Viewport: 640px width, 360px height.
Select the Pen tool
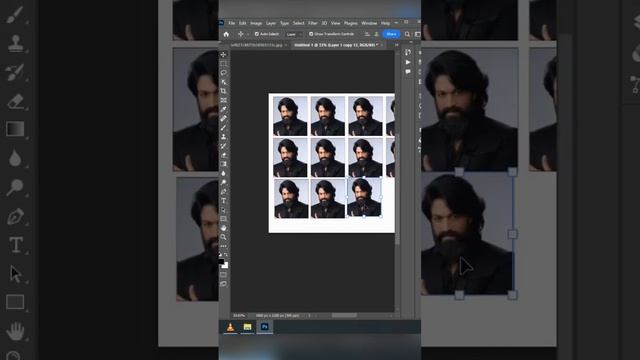click(223, 191)
